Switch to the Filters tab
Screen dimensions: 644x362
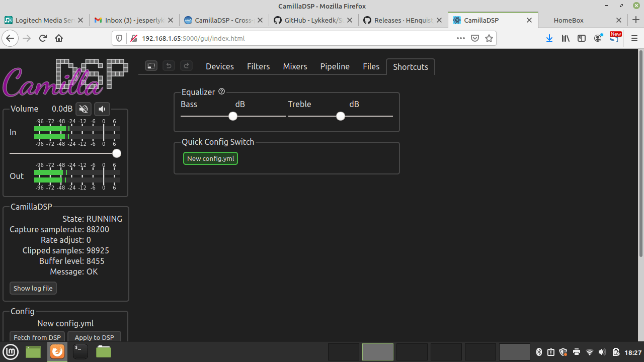click(x=259, y=66)
